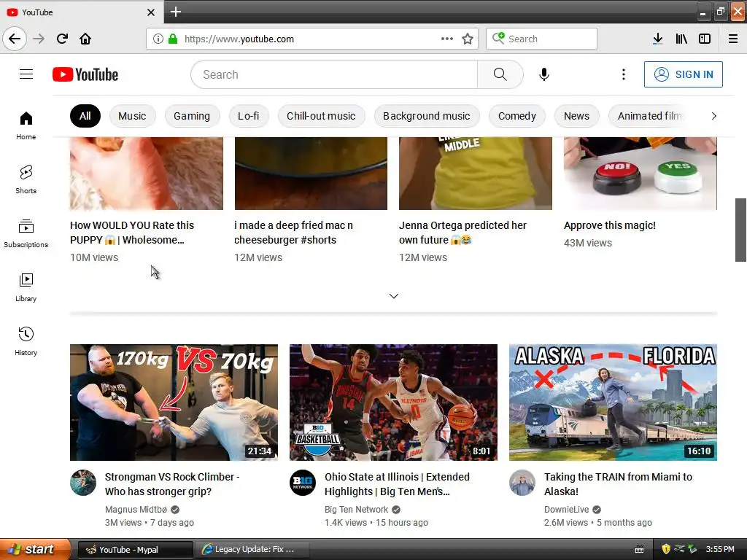This screenshot has height=560, width=747.
Task: Open Strongman VS Rock Climber video thumbnail
Action: (174, 402)
